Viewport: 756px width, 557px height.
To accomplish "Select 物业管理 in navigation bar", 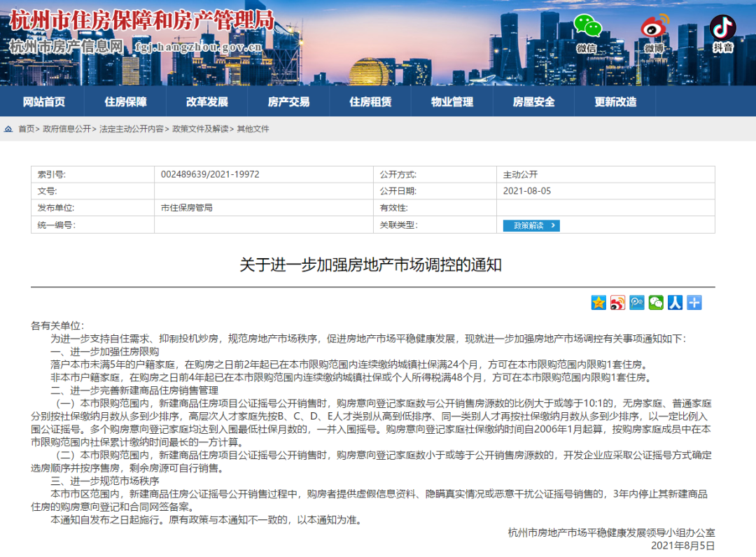I will pos(452,101).
